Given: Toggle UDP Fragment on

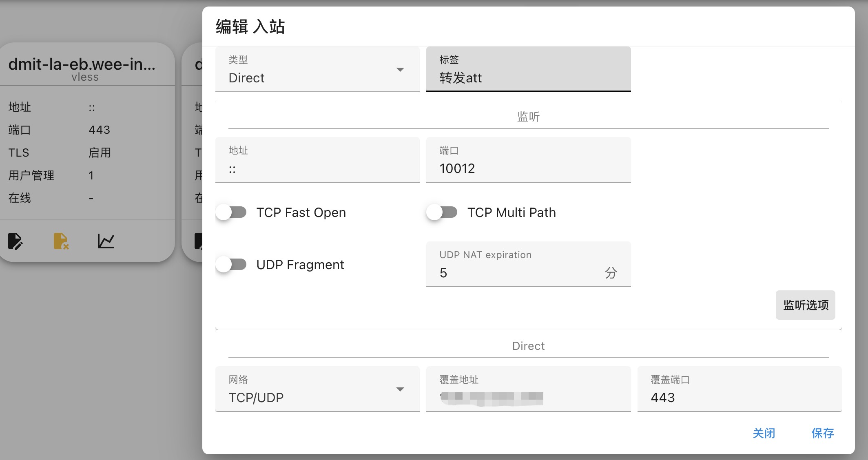Looking at the screenshot, I should [x=232, y=264].
